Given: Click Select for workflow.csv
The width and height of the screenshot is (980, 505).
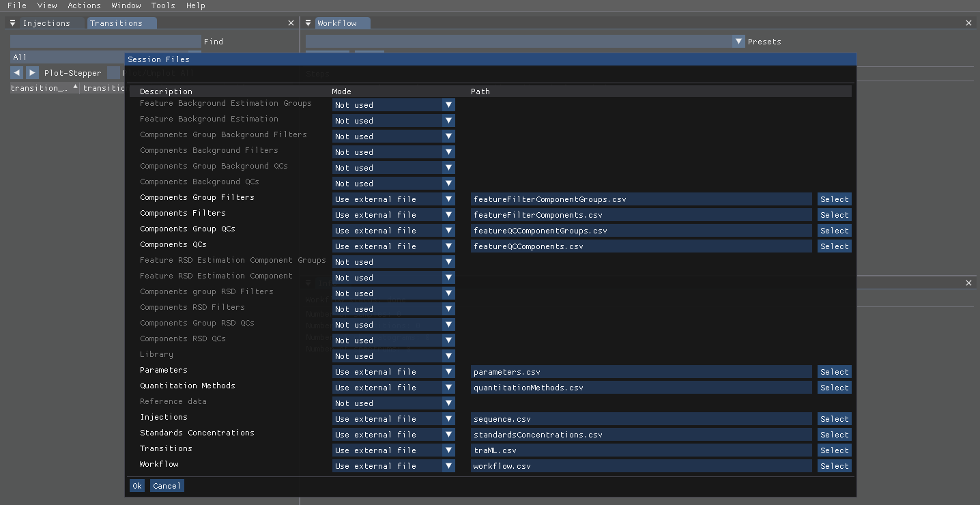Looking at the screenshot, I should pos(835,466).
